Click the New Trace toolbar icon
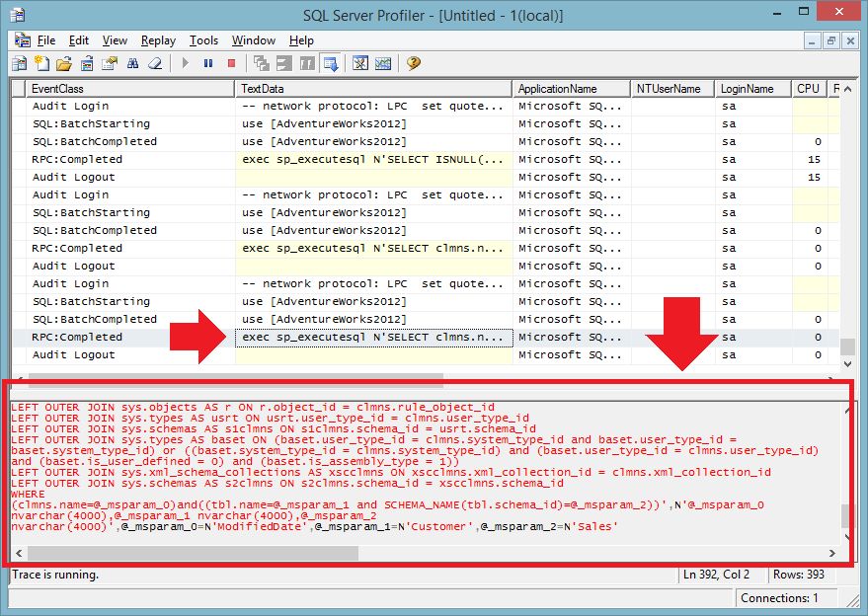The width and height of the screenshot is (868, 616). [20, 63]
